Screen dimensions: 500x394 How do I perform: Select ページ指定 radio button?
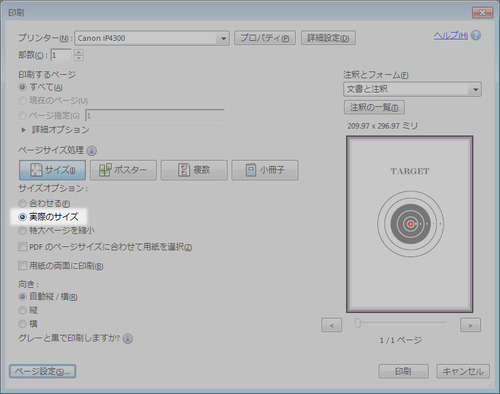22,116
